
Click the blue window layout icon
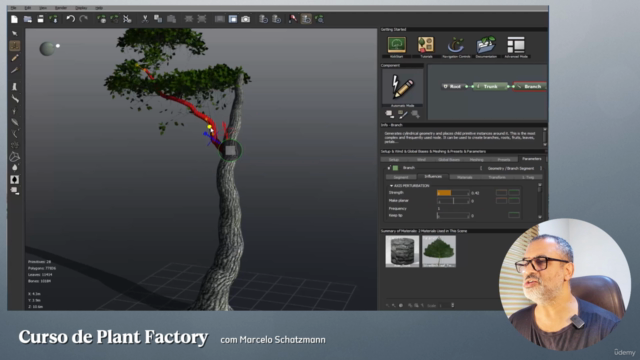click(x=233, y=19)
